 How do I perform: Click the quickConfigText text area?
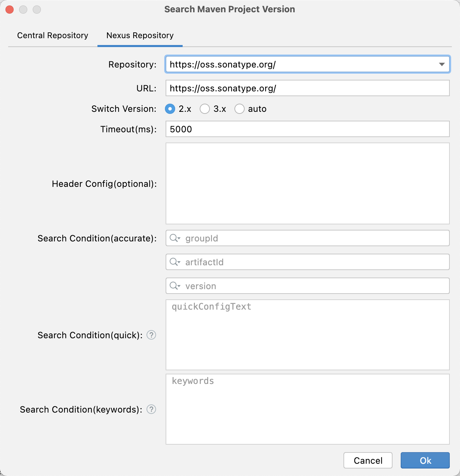308,335
